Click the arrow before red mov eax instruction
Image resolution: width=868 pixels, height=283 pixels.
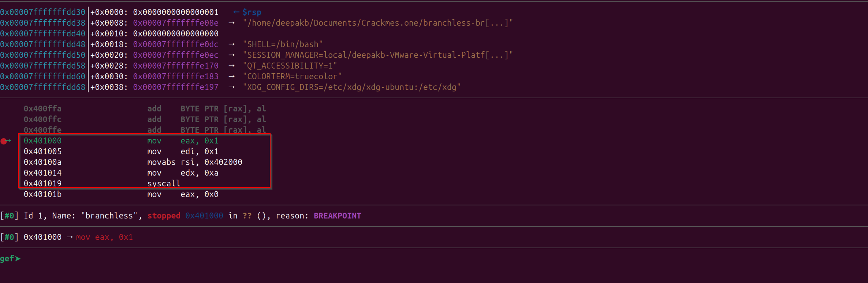click(x=70, y=237)
